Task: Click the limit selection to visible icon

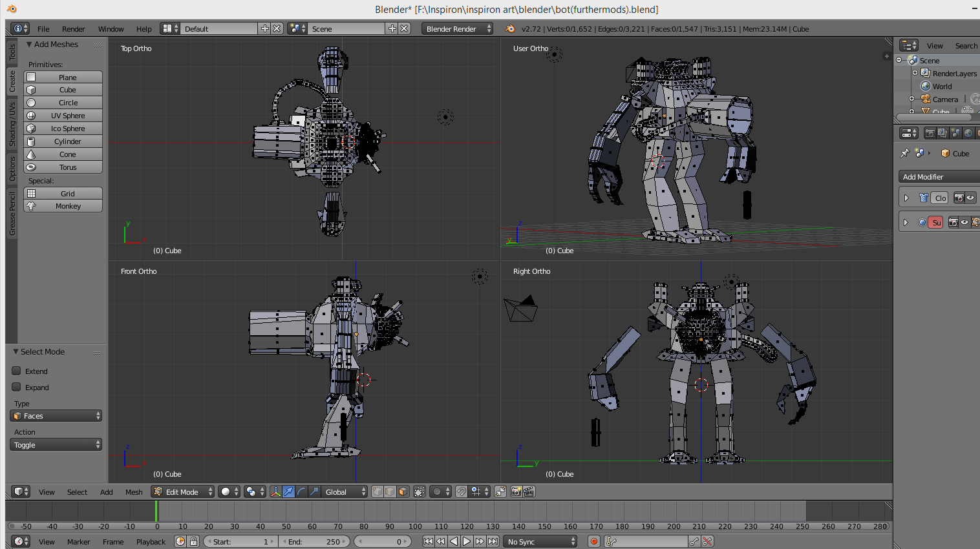Action: [x=420, y=492]
